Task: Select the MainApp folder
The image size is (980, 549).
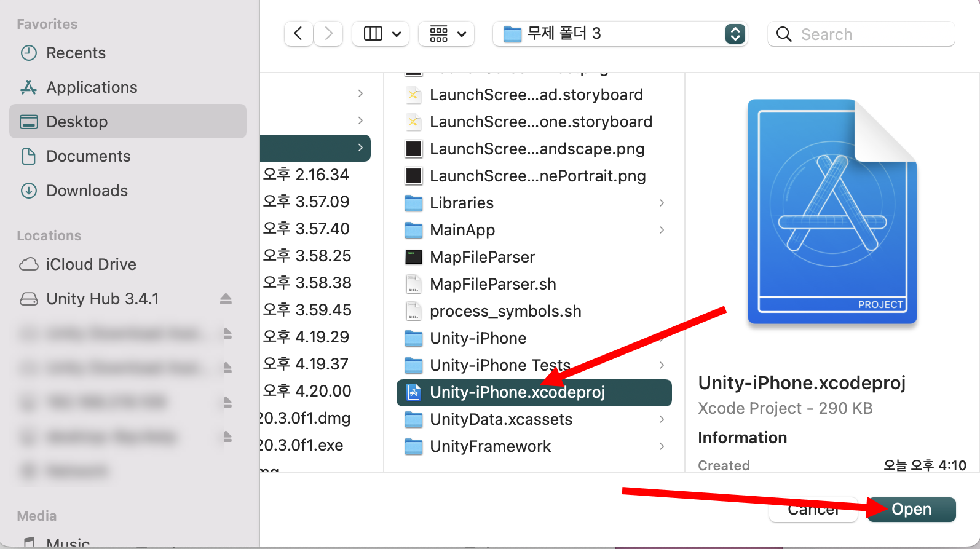Action: pyautogui.click(x=534, y=230)
